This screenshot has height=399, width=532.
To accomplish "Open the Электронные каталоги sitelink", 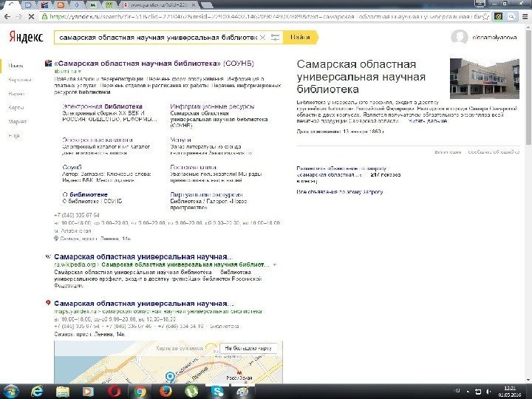I will pos(98,140).
